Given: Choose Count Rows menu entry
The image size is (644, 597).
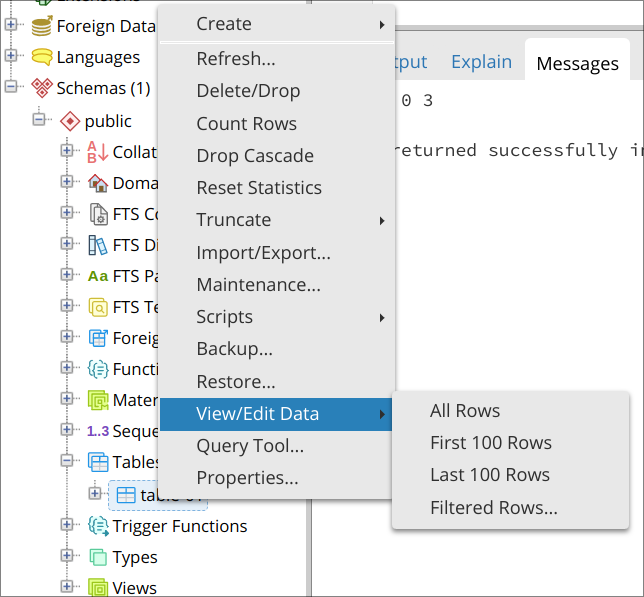Looking at the screenshot, I should pyautogui.click(x=276, y=124).
